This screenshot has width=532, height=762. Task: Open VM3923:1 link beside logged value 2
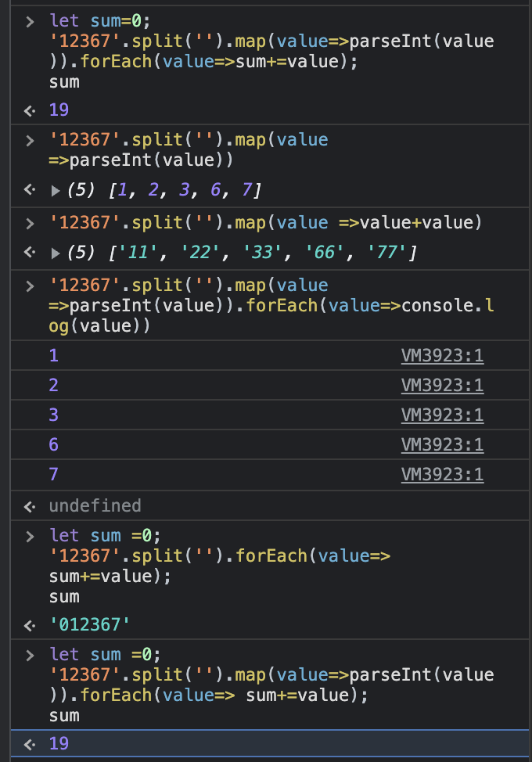[x=442, y=386]
